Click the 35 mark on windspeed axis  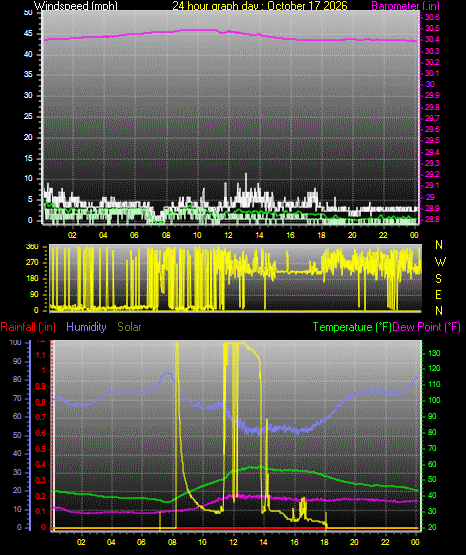[28, 74]
